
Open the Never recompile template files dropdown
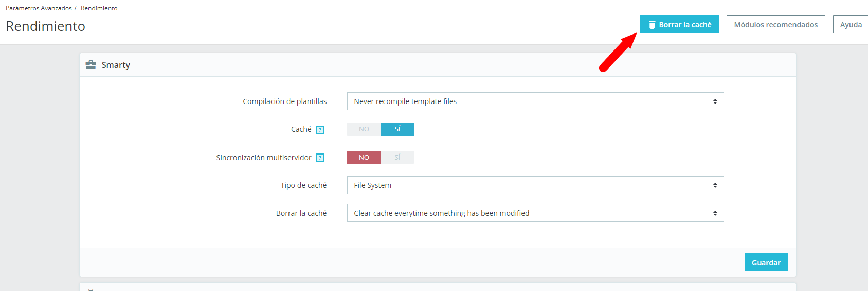pyautogui.click(x=535, y=101)
